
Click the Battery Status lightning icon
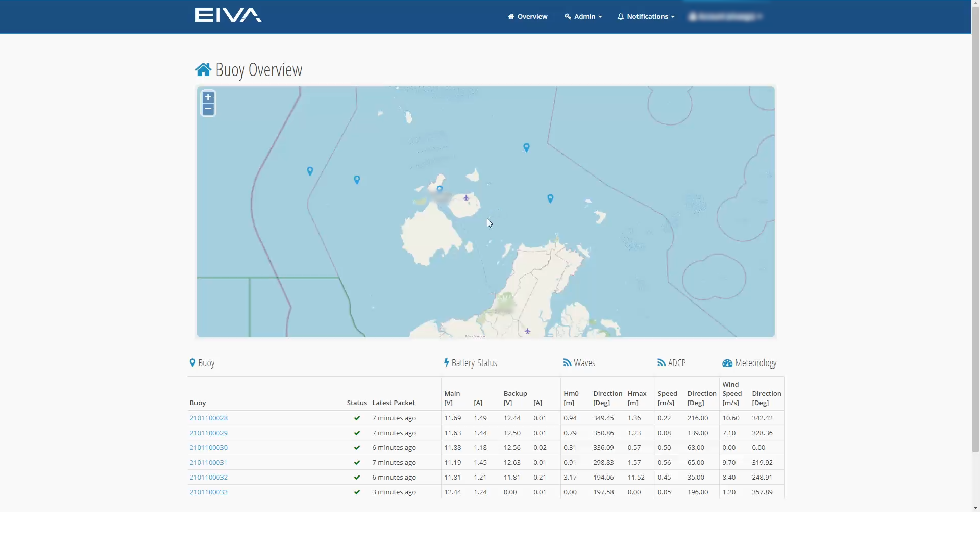click(x=447, y=363)
